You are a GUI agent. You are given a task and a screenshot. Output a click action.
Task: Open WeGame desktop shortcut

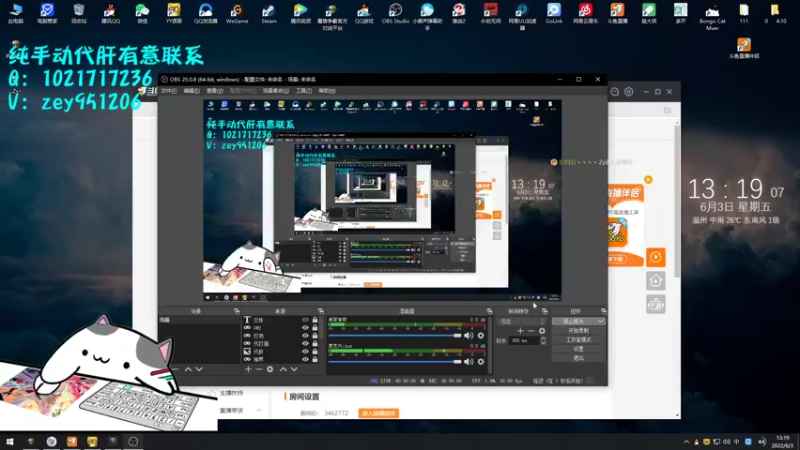click(x=237, y=13)
